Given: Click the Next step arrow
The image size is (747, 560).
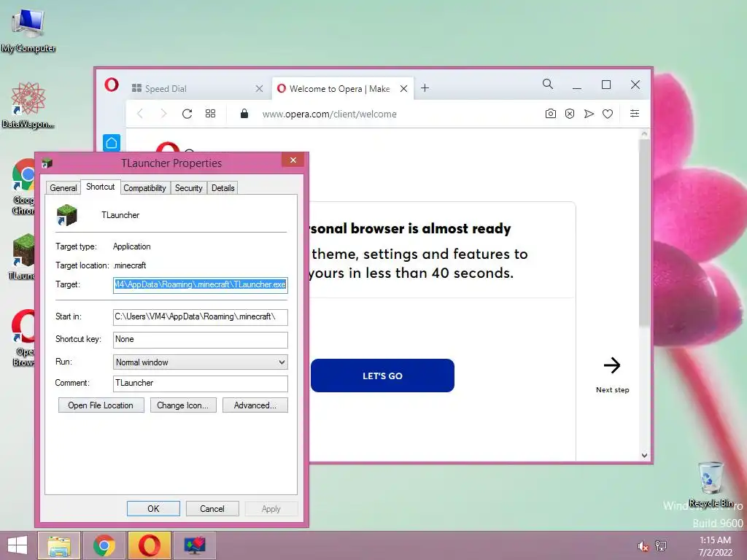Looking at the screenshot, I should (612, 365).
